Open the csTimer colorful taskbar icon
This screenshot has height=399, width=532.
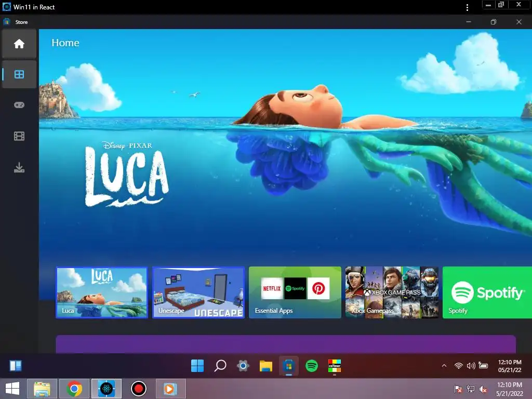pyautogui.click(x=335, y=366)
